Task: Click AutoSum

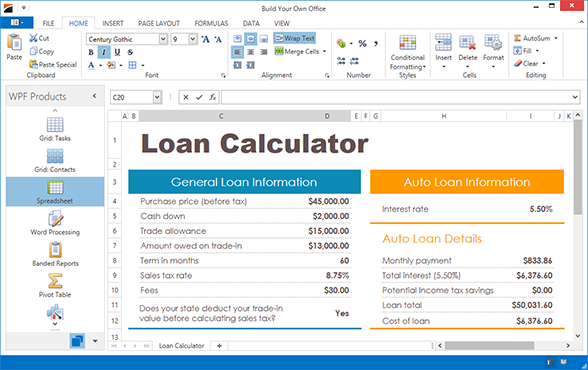Action: [532, 38]
